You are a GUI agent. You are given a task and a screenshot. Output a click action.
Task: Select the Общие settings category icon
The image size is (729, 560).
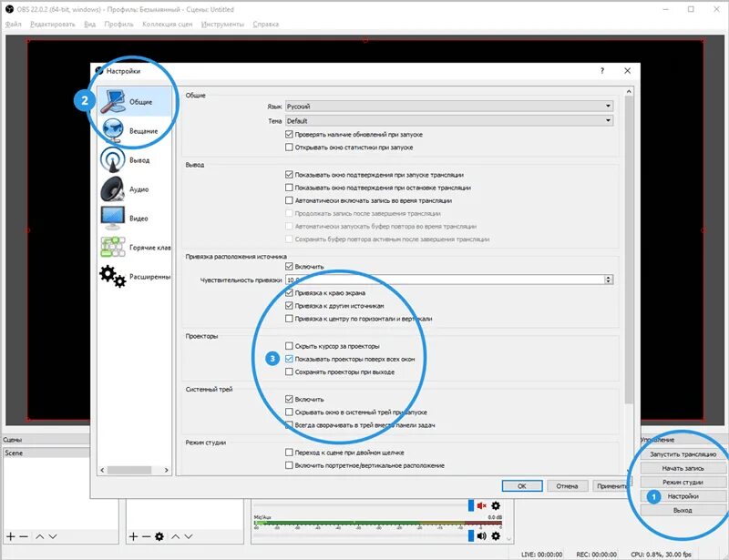pos(113,101)
